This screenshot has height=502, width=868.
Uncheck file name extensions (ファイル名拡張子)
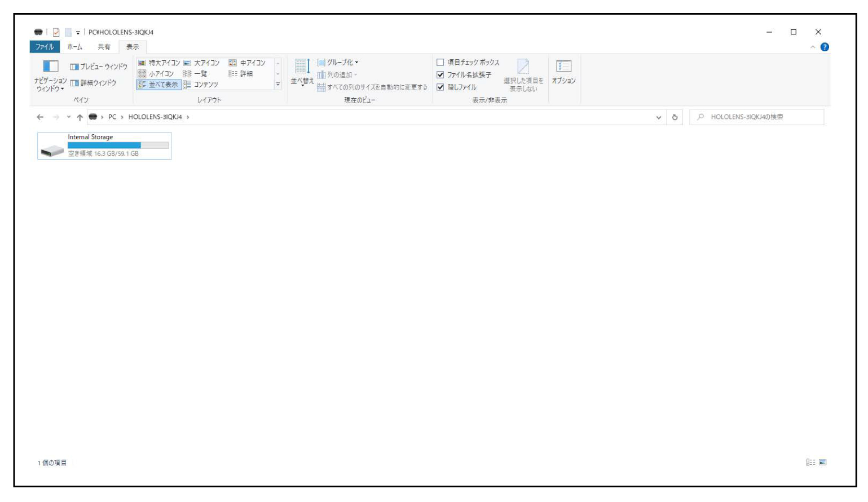click(x=440, y=75)
